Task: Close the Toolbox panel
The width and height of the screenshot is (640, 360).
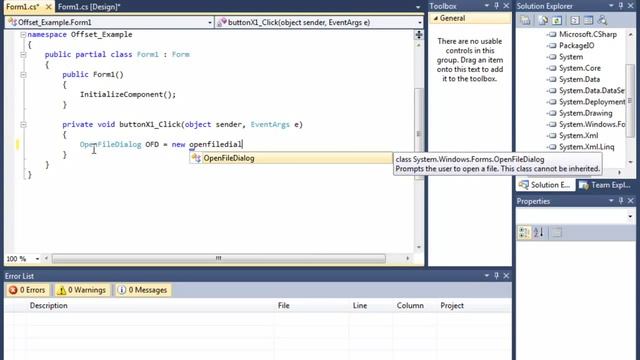Action: tap(507, 6)
